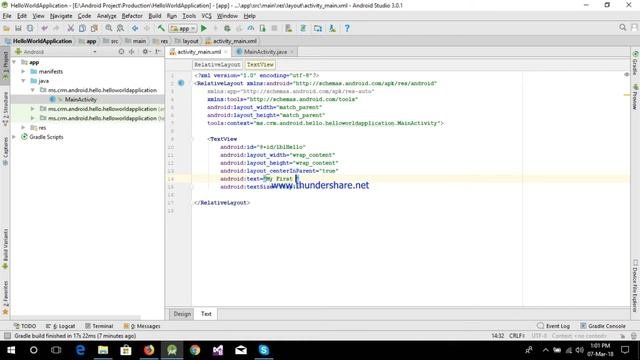Click the HelloWorldApplication breadcrumb
Viewport: 640px width, 360px height.
click(39, 41)
